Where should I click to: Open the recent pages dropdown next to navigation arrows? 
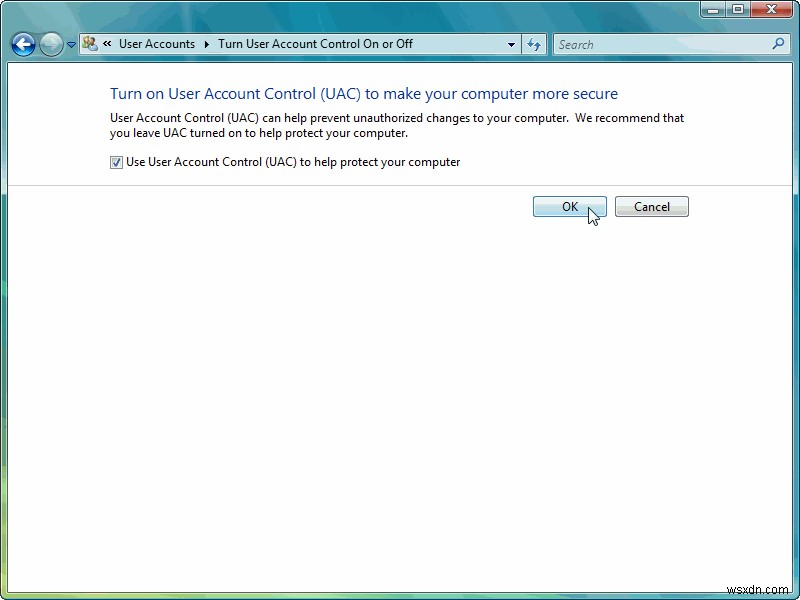tap(70, 44)
